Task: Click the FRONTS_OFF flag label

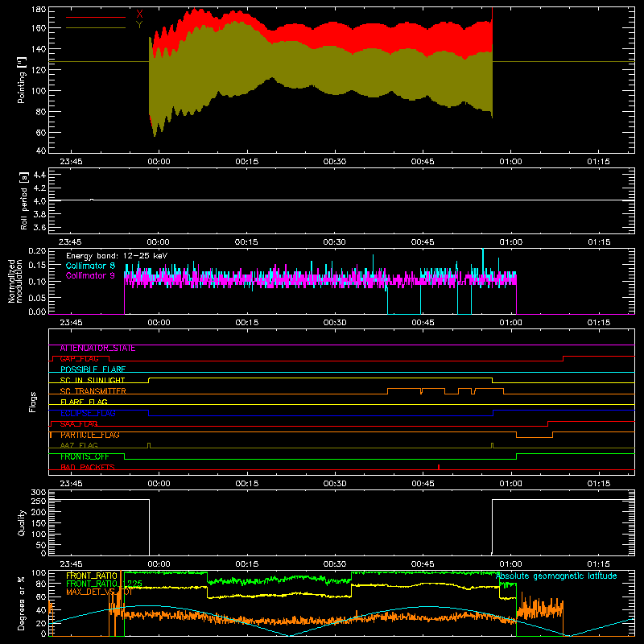Action: 85,456
